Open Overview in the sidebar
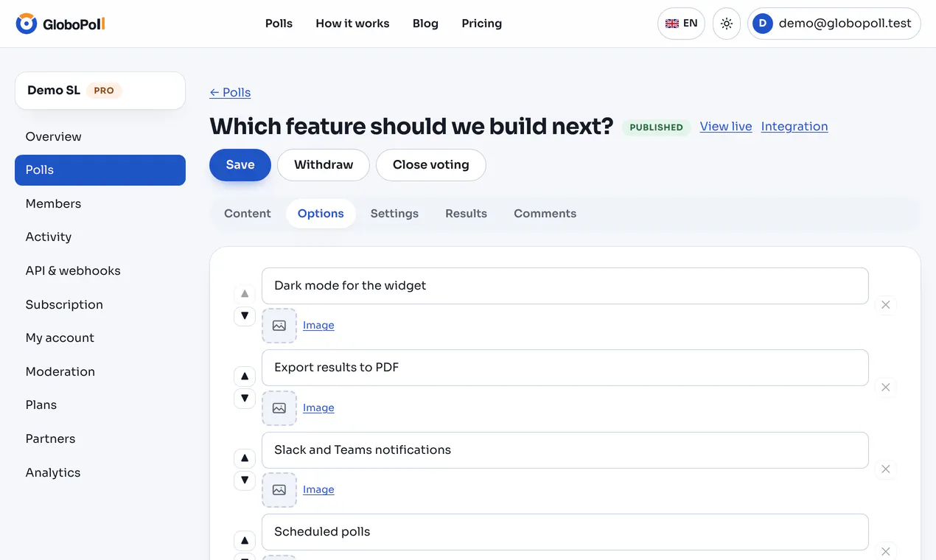Viewport: 936px width, 560px height. click(100, 136)
